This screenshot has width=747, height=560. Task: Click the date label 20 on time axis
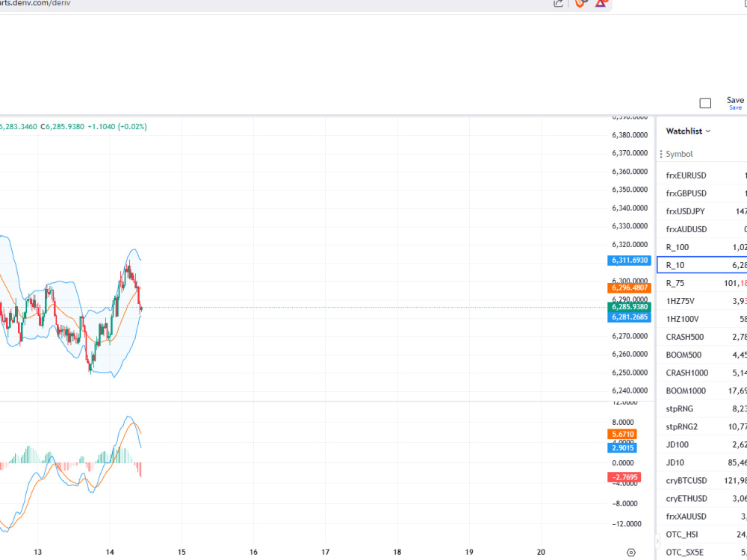point(541,552)
